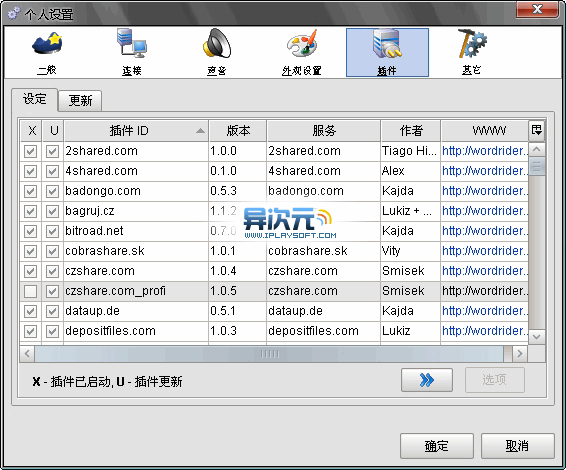566x470 pixels.
Task: Click the version cell 1.0.4
Action: pos(238,271)
